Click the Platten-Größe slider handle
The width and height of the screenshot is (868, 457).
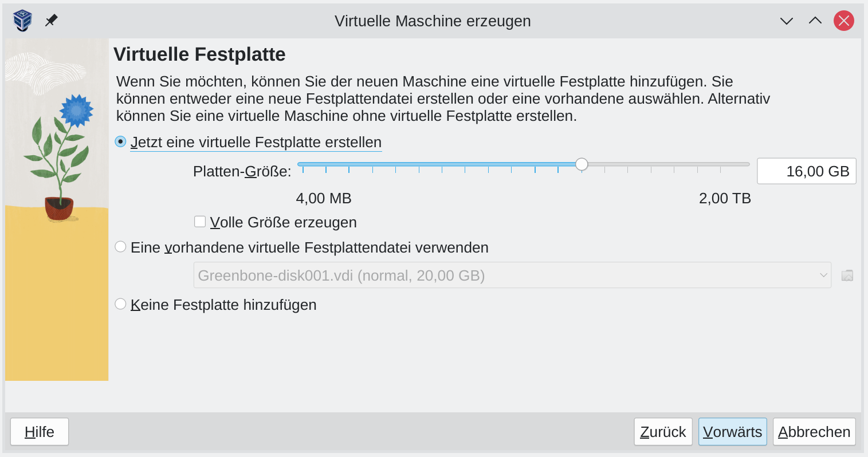coord(582,164)
